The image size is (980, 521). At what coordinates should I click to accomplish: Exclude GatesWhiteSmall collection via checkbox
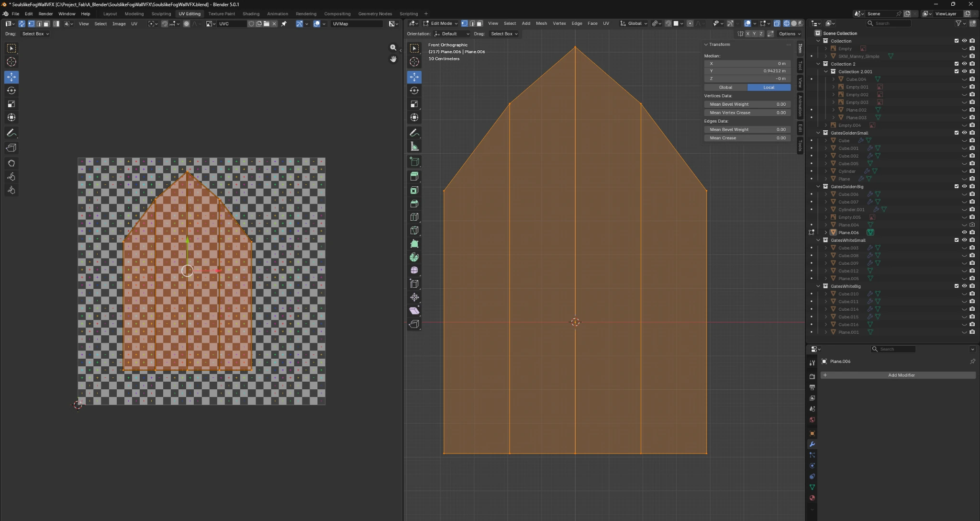(957, 240)
